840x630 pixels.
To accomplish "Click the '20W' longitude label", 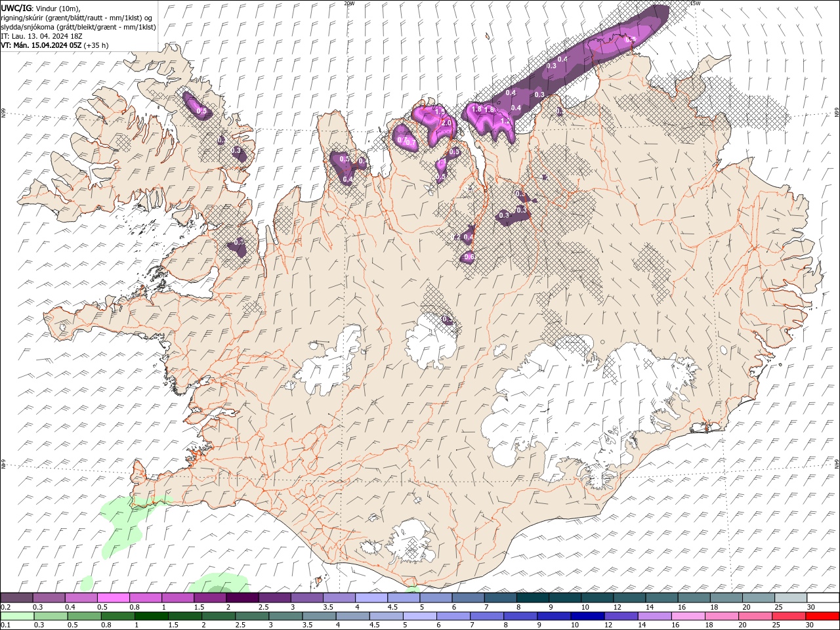I will point(349,3).
